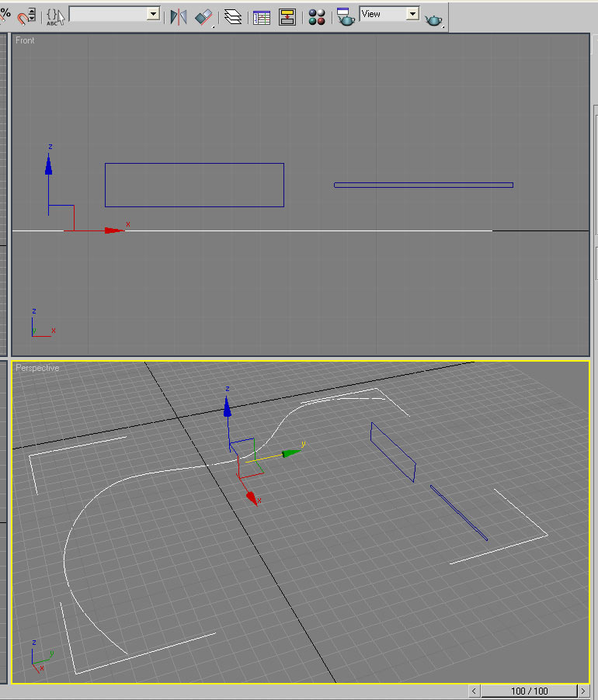The height and width of the screenshot is (700, 598).
Task: Open Edit Named Selection Sets tool
Action: click(x=55, y=17)
